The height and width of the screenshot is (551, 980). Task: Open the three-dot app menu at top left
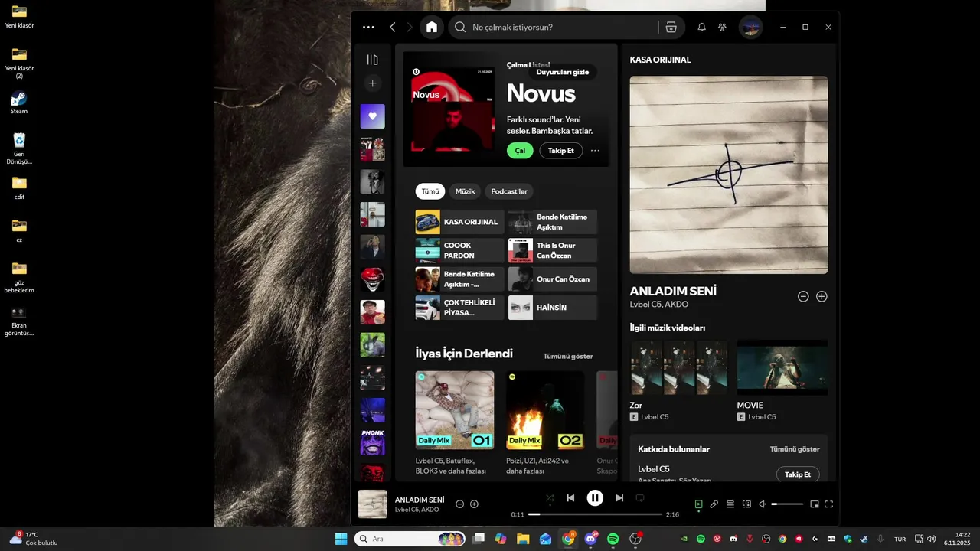pos(368,27)
